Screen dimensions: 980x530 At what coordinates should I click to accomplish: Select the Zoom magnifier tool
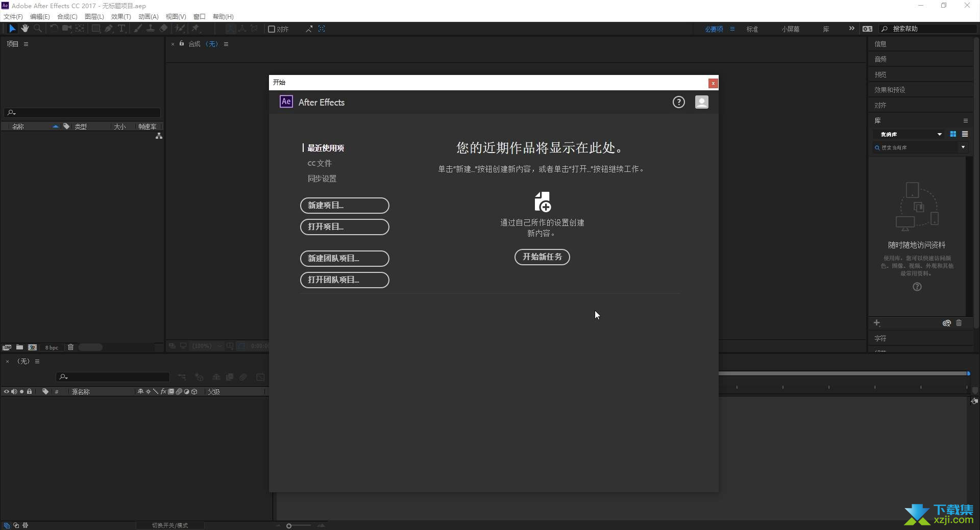pyautogui.click(x=38, y=29)
